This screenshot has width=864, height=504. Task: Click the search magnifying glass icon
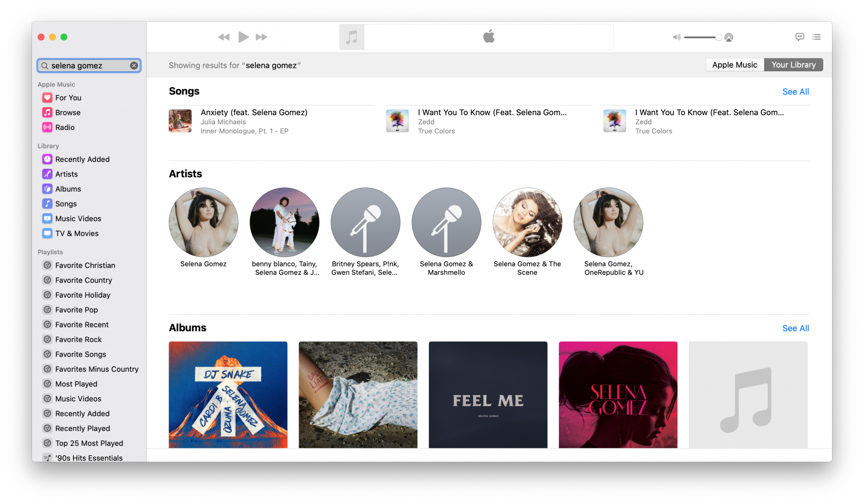pos(44,66)
